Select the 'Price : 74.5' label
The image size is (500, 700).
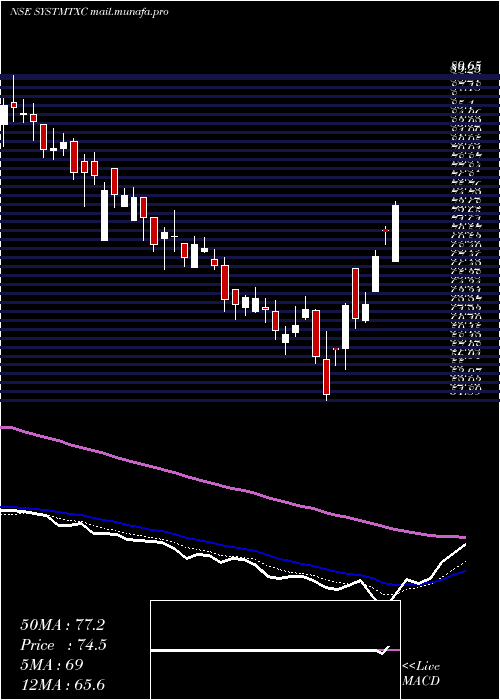(x=63, y=645)
